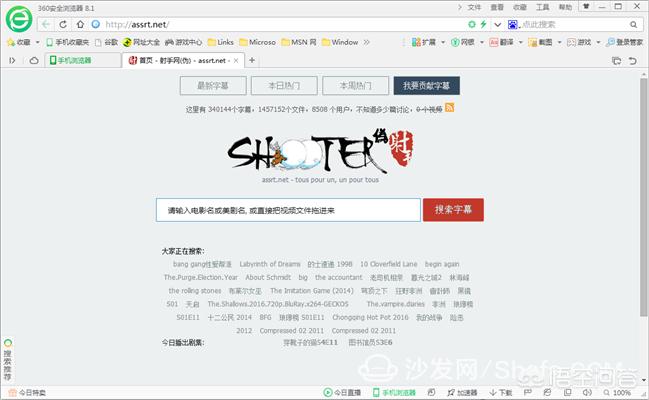Viewport: 649px width, 400px height.
Task: Expand more bookmarks with double chevron
Action: (x=366, y=42)
